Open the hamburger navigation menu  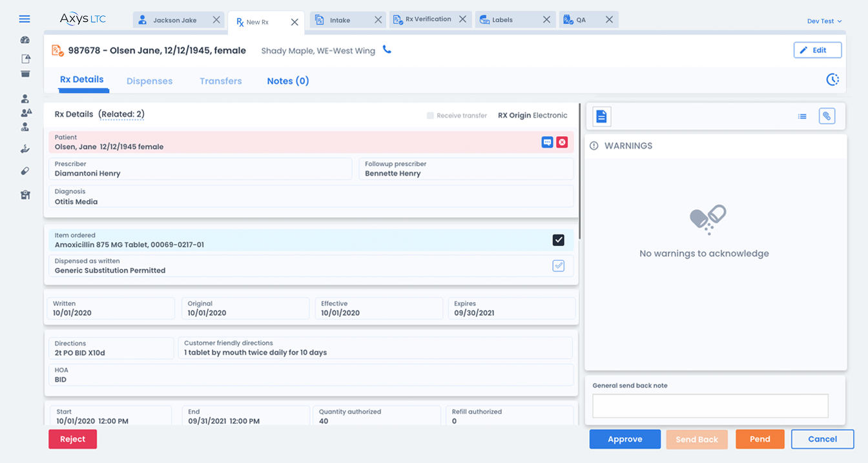click(x=25, y=19)
